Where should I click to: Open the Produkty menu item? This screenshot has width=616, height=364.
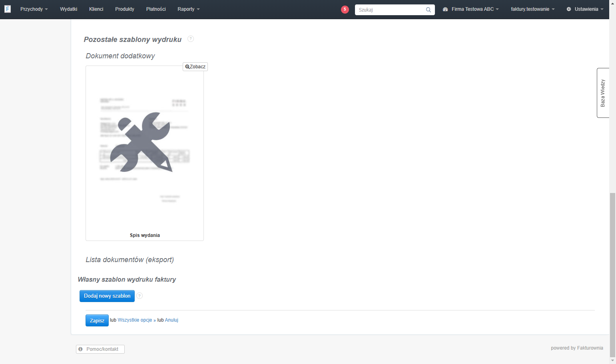point(125,9)
